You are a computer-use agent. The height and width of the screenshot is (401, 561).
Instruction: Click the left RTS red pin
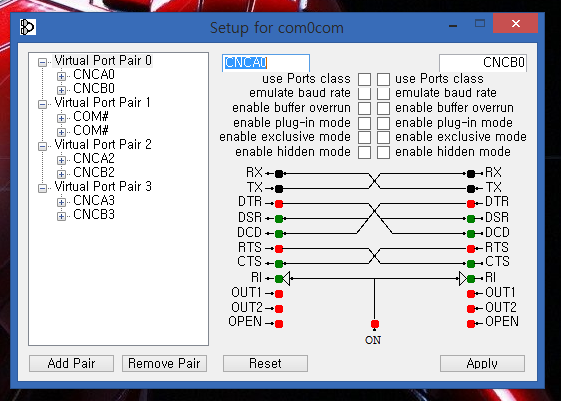pyautogui.click(x=279, y=249)
